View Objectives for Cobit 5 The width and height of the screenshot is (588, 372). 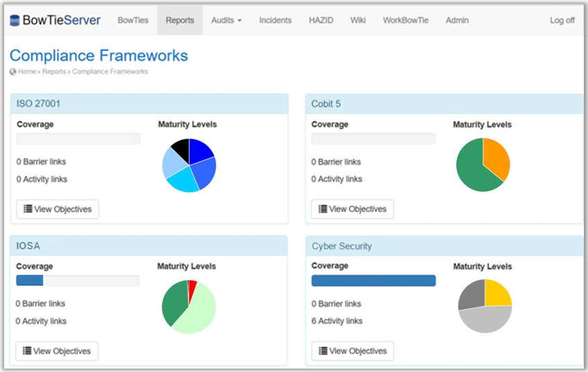point(352,209)
